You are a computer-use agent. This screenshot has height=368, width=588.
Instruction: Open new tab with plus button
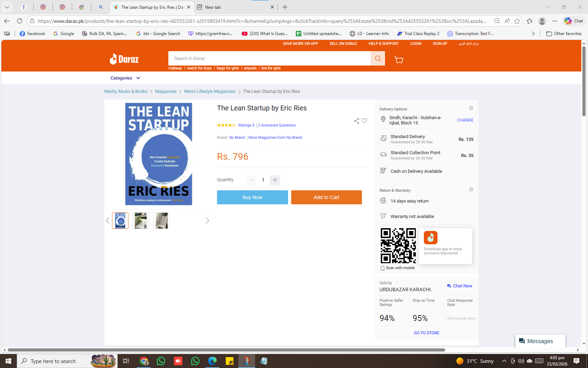pos(285,7)
